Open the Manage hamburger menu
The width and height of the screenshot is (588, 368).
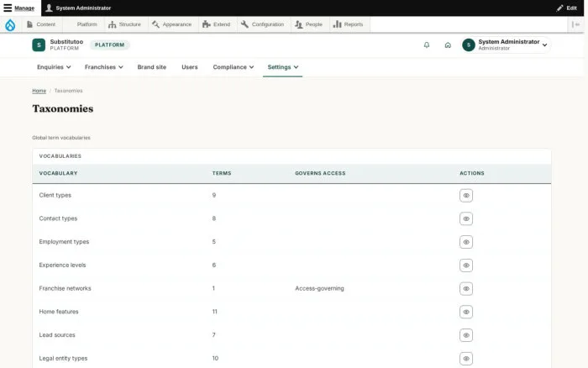coord(8,8)
